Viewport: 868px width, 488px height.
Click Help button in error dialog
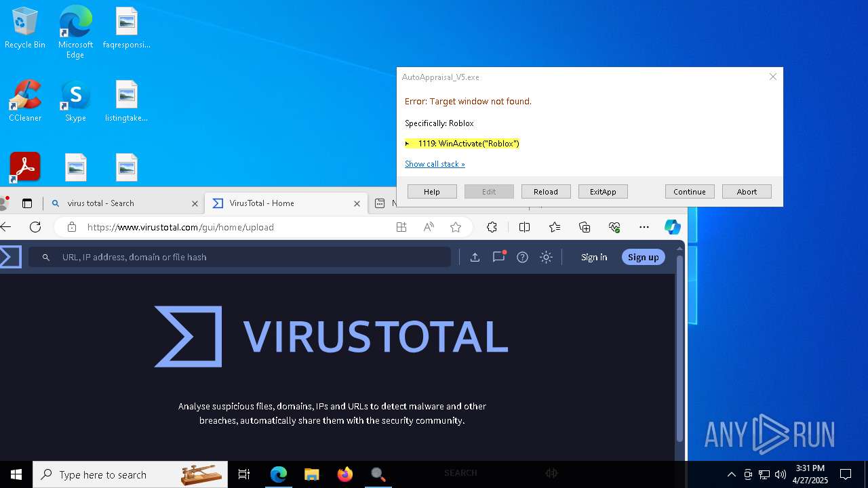click(x=432, y=192)
